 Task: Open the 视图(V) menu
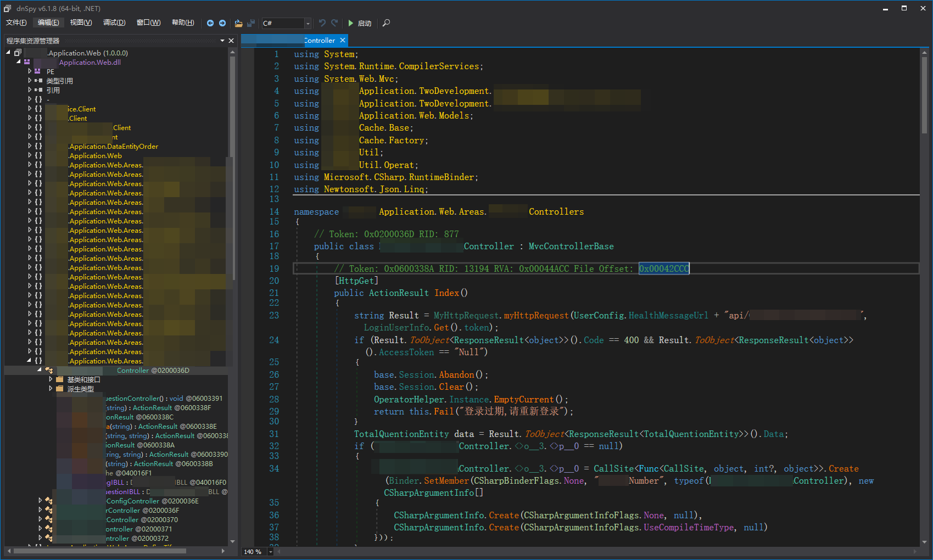81,23
